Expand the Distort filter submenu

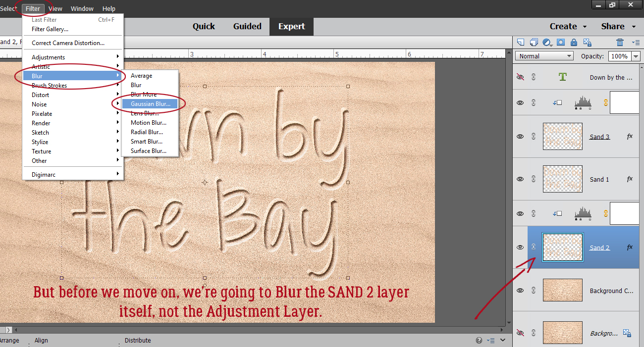[x=73, y=95]
